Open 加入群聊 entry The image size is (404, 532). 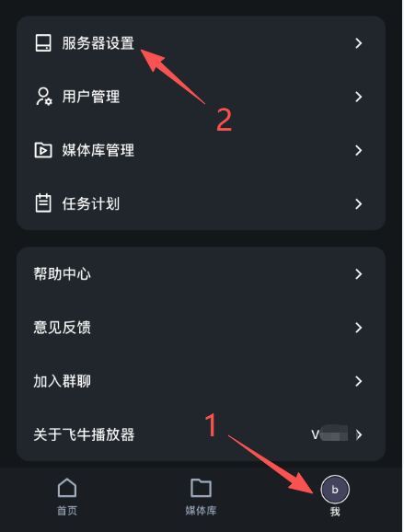tap(202, 381)
